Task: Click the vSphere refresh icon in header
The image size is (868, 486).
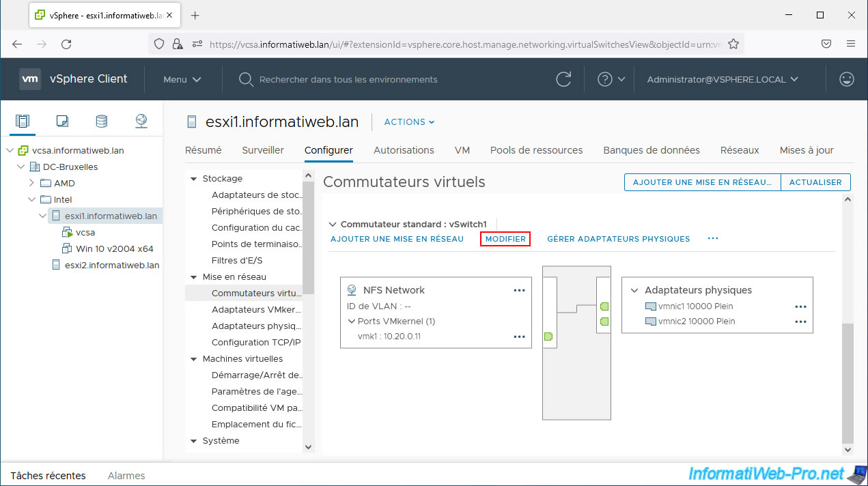Action: tap(563, 79)
